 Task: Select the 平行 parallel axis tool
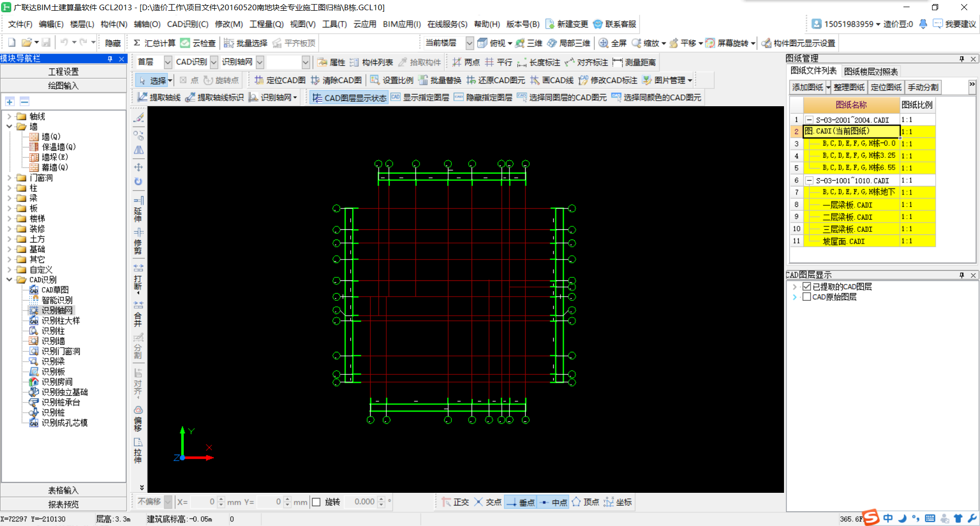(x=499, y=62)
